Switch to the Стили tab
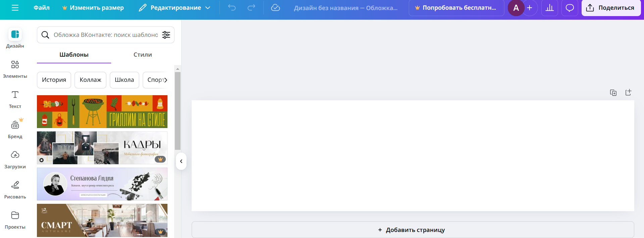The image size is (644, 238). [x=143, y=55]
